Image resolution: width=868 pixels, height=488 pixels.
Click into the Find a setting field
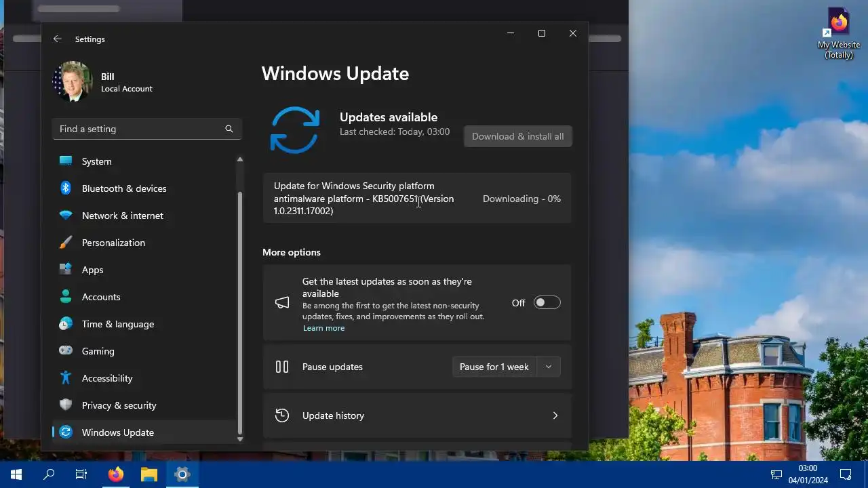pos(147,129)
